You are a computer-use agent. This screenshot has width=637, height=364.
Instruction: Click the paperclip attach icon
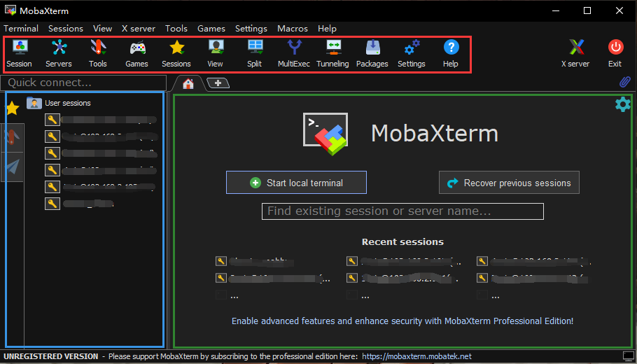[624, 83]
